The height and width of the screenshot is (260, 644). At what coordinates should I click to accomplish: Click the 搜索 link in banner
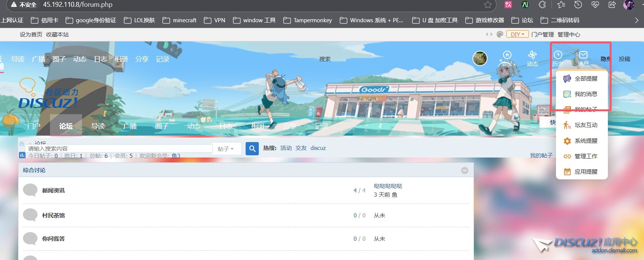(x=325, y=59)
